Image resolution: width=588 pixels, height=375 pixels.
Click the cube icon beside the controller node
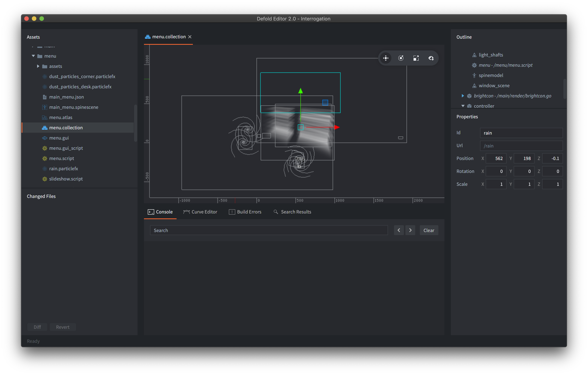(x=469, y=106)
